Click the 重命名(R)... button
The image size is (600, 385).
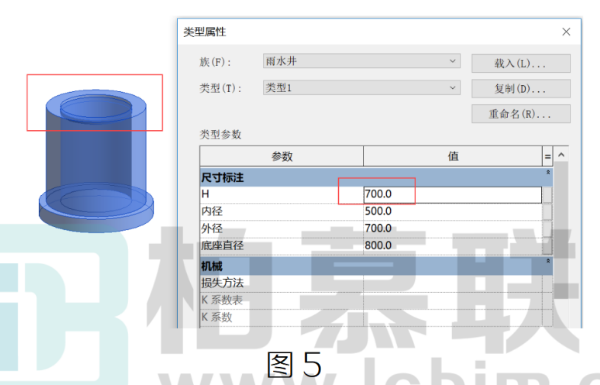[x=521, y=114]
